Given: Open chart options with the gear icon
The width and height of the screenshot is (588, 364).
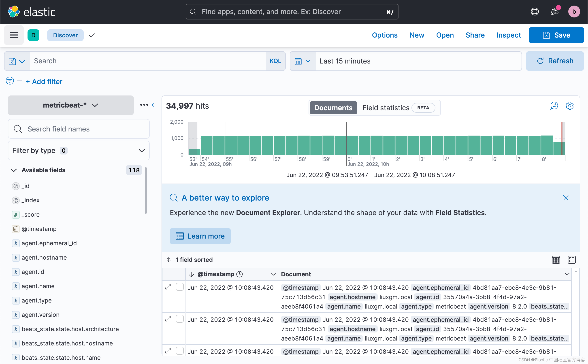Looking at the screenshot, I should coord(570,106).
